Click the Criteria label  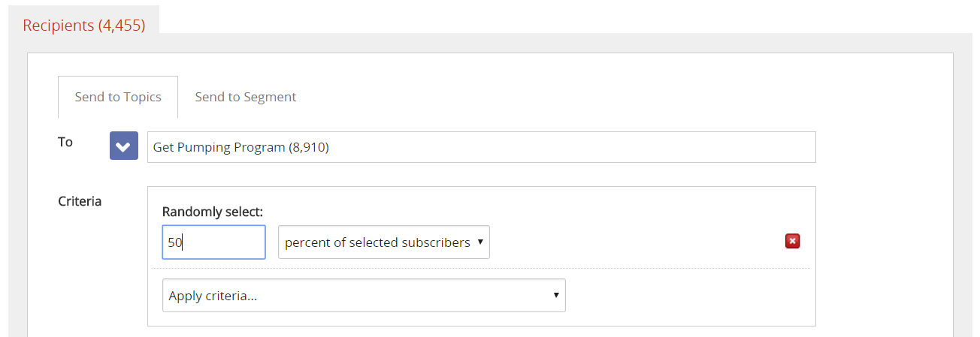(x=80, y=201)
